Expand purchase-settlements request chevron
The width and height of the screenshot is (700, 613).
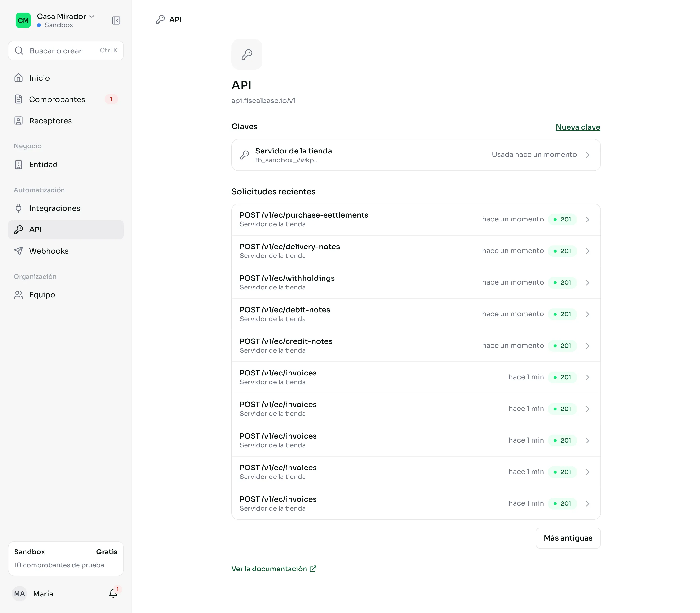coord(587,220)
